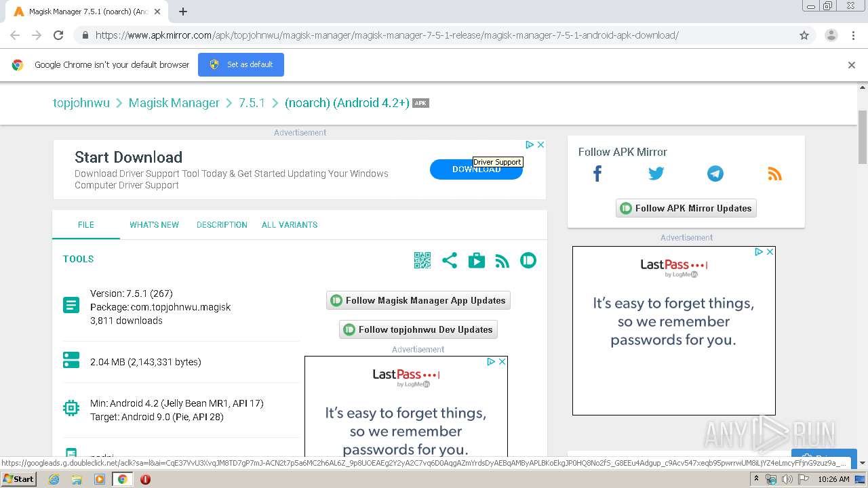This screenshot has width=868, height=488.
Task: Close the middle LastPass ad
Action: click(x=502, y=361)
